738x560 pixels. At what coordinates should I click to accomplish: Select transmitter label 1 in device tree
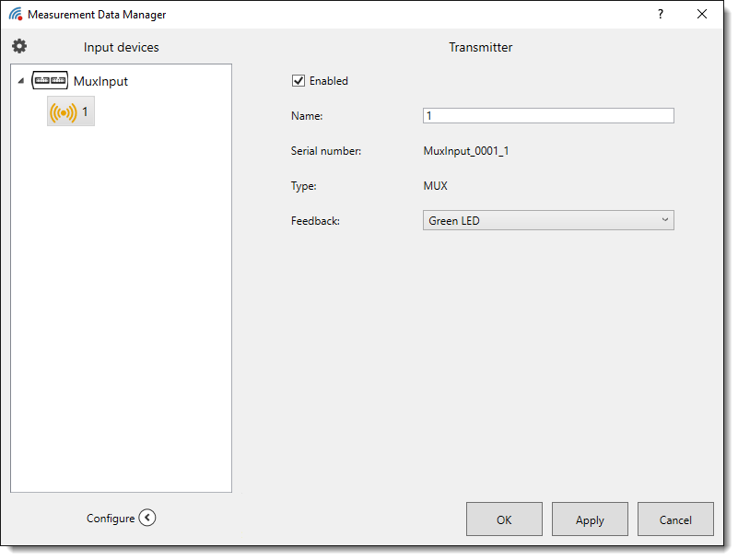click(86, 112)
